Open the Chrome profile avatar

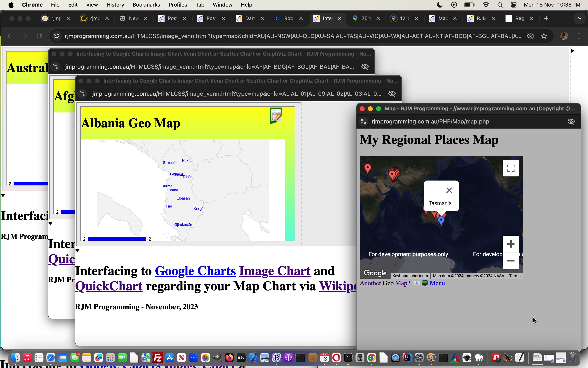click(564, 36)
